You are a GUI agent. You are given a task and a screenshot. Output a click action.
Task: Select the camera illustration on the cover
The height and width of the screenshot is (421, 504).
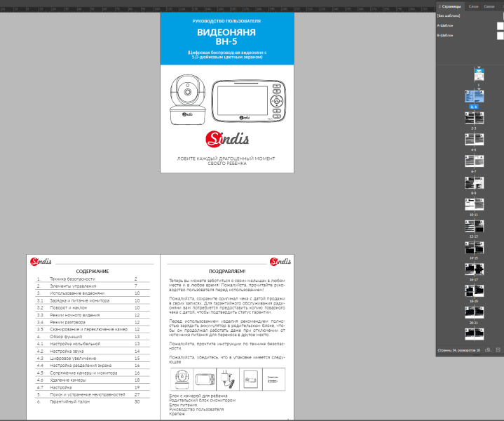pyautogui.click(x=188, y=100)
